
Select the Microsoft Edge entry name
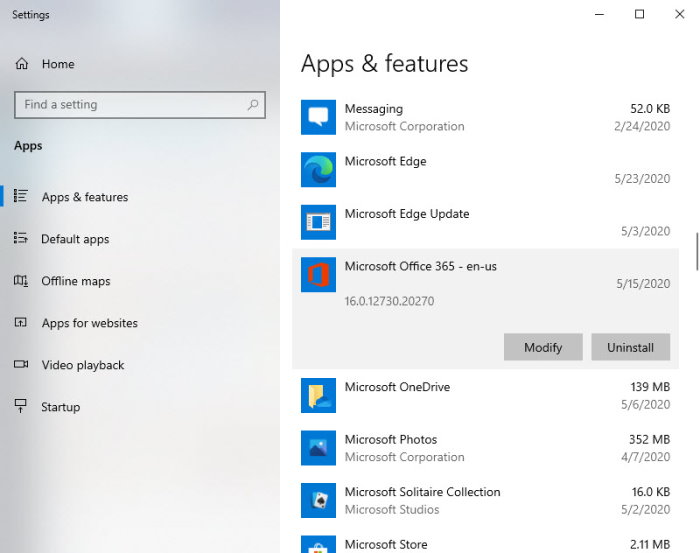coord(385,162)
